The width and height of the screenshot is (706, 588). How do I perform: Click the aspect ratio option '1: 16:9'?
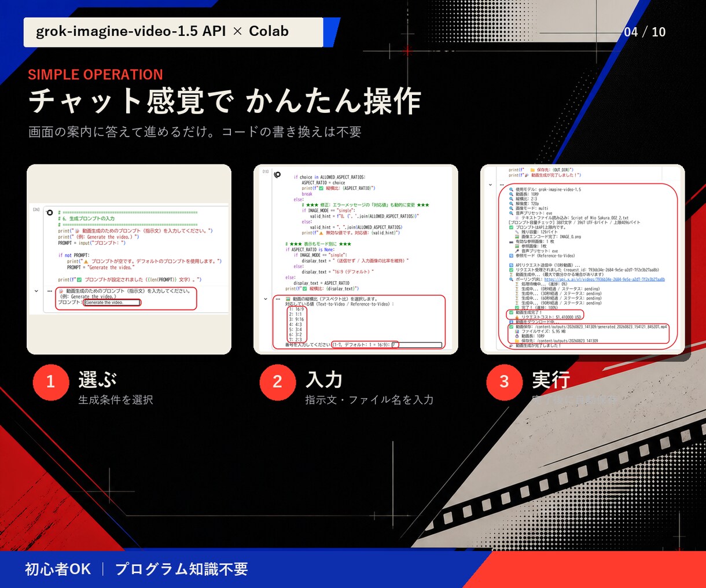coord(296,309)
